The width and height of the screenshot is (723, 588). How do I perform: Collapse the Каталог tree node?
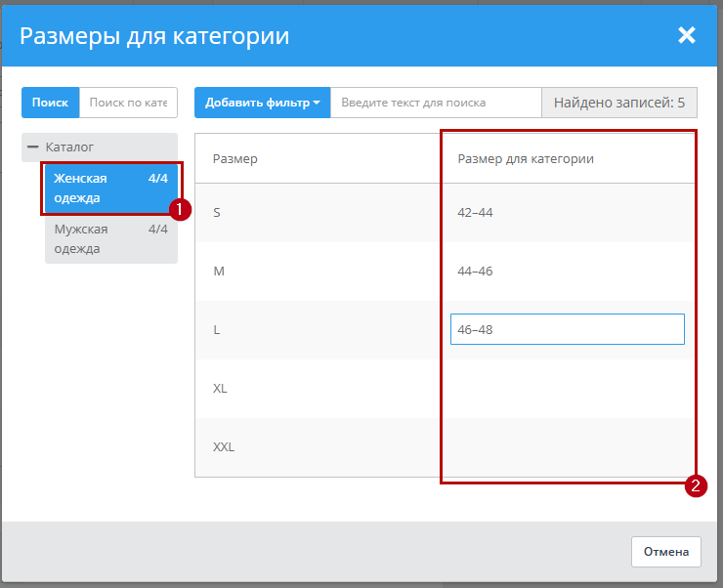coord(33,147)
